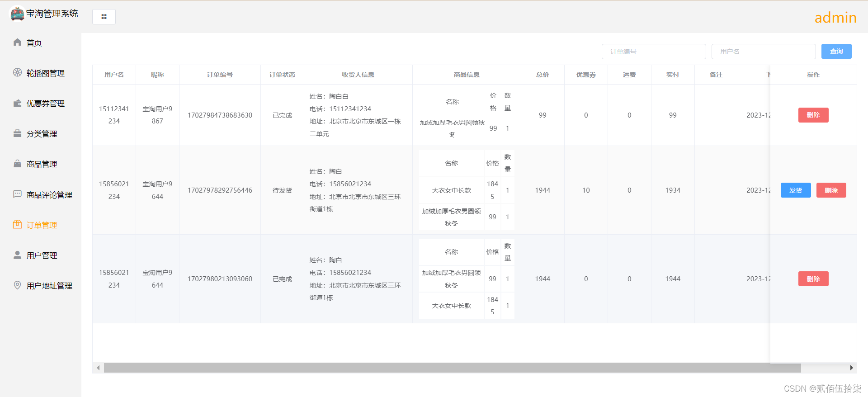The height and width of the screenshot is (397, 868).
Task: Click the 实付 column header
Action: (673, 75)
